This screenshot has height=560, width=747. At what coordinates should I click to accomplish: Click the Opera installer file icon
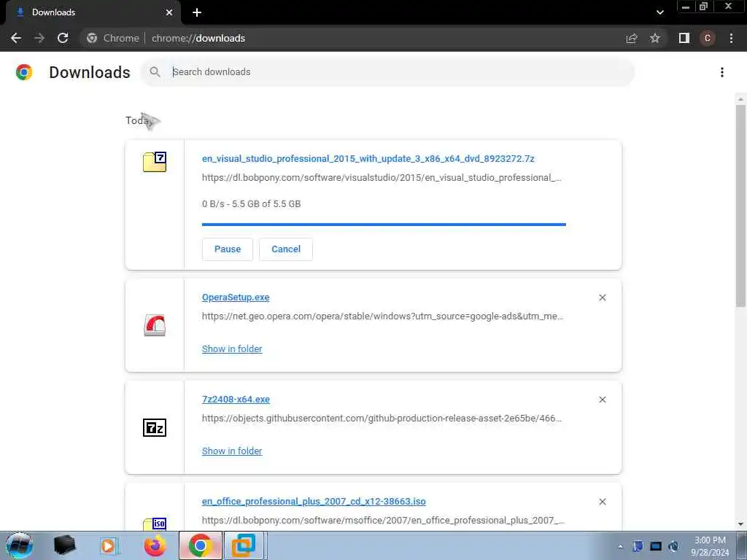[155, 325]
